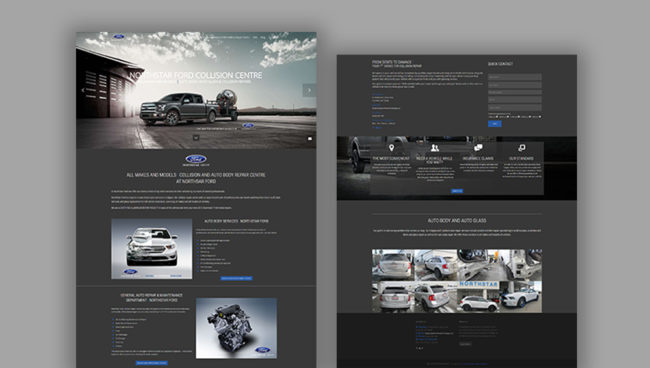Click the location pin icon for Most Convenient
Screen dimensions: 650x368
pos(391,148)
